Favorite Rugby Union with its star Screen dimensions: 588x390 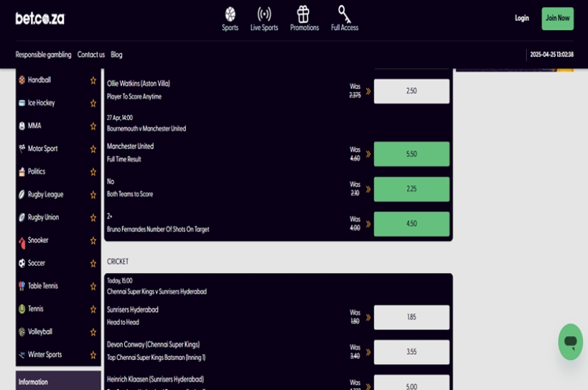93,218
